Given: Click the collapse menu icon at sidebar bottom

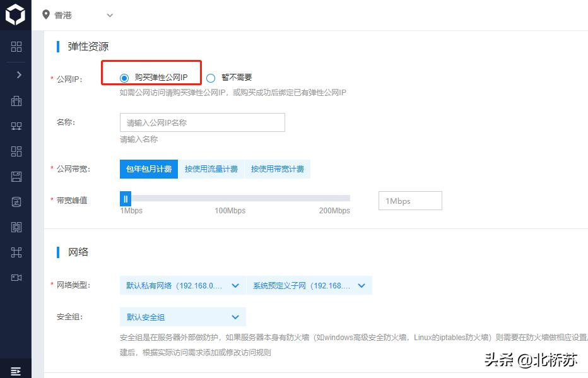Looking at the screenshot, I should [16, 370].
